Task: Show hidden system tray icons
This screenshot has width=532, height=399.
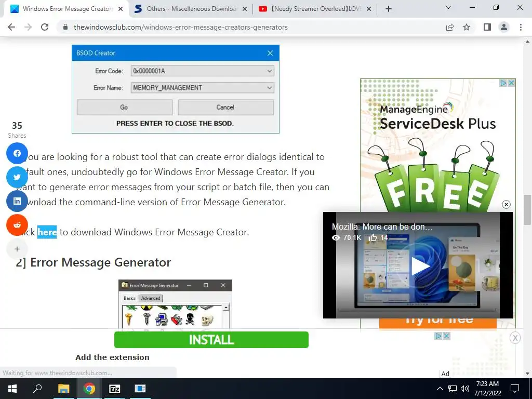Action: tap(440, 389)
